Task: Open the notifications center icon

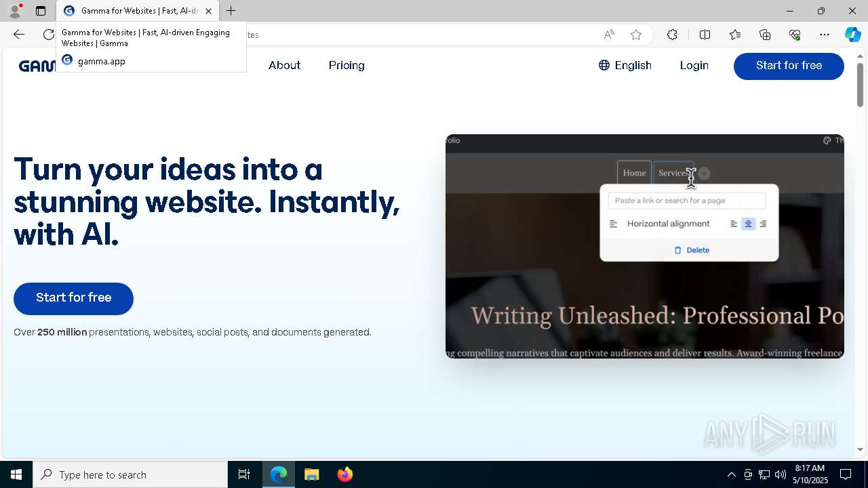Action: point(846,474)
